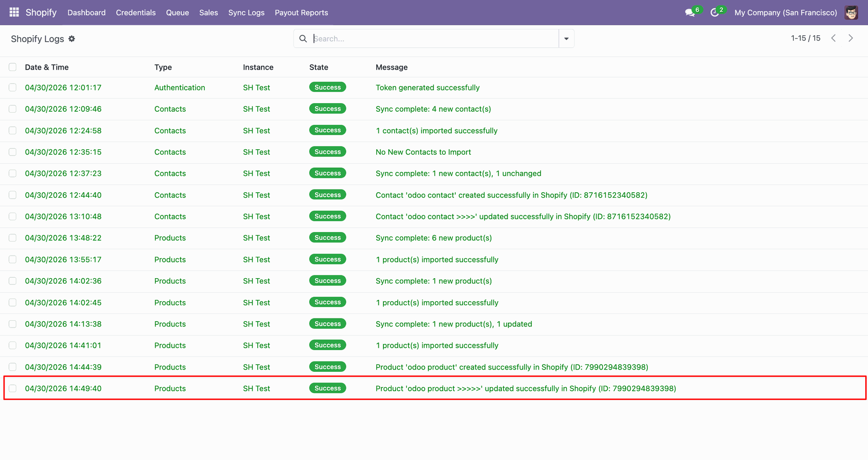Click message with 'odoo product' created
The image size is (868, 460).
512,367
